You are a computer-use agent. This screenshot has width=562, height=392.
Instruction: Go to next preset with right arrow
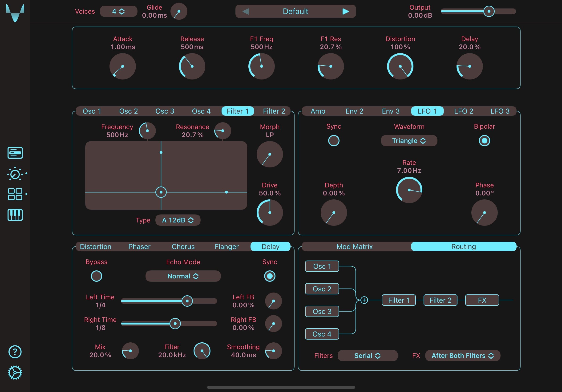345,12
